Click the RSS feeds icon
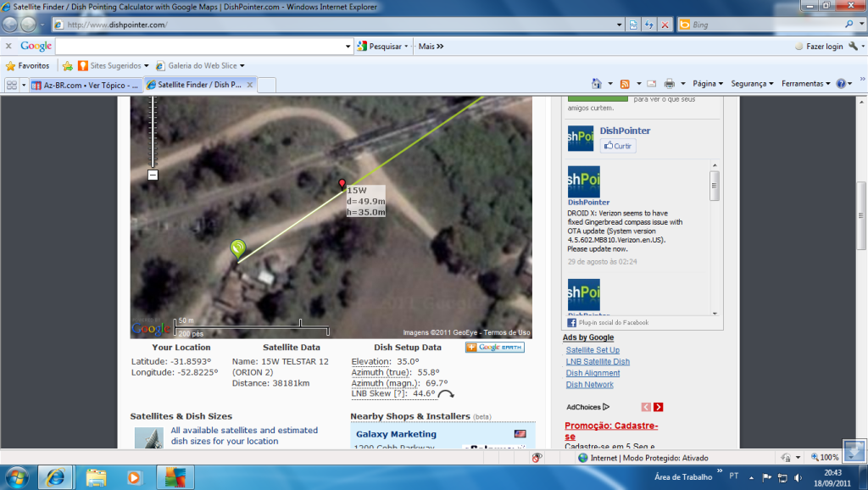868x490 pixels. tap(625, 84)
